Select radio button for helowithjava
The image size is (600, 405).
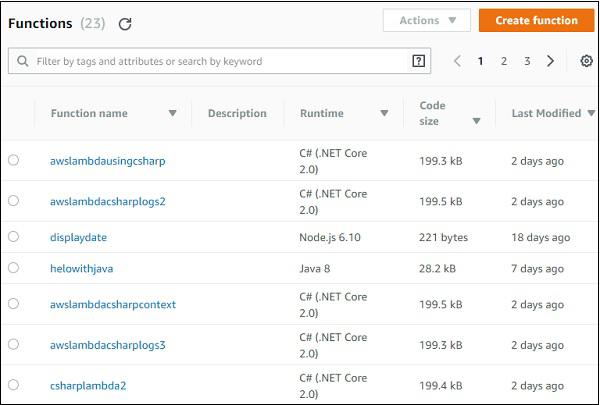tap(13, 268)
